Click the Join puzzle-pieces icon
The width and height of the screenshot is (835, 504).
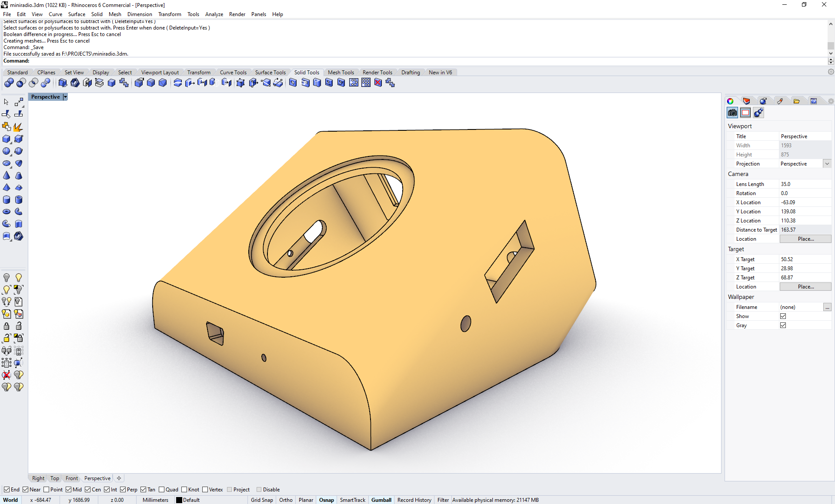click(x=7, y=127)
